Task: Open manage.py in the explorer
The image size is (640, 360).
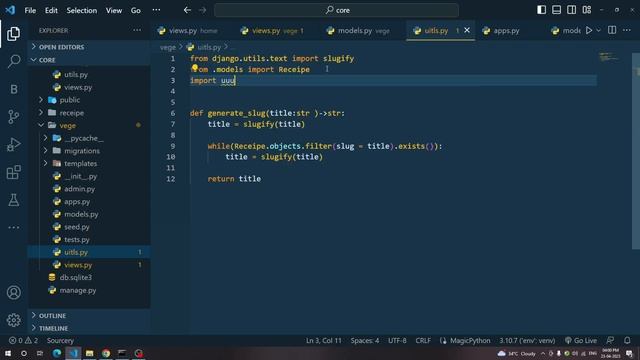Action: (x=89, y=290)
